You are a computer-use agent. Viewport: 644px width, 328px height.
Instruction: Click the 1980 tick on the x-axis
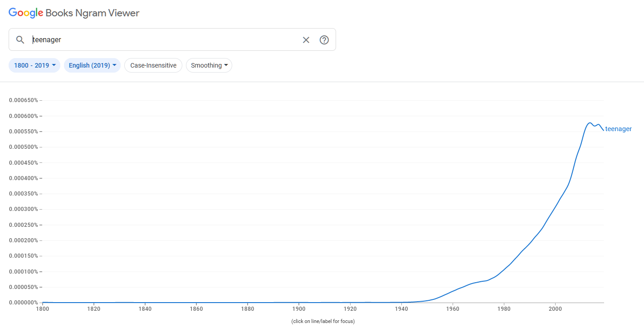504,309
